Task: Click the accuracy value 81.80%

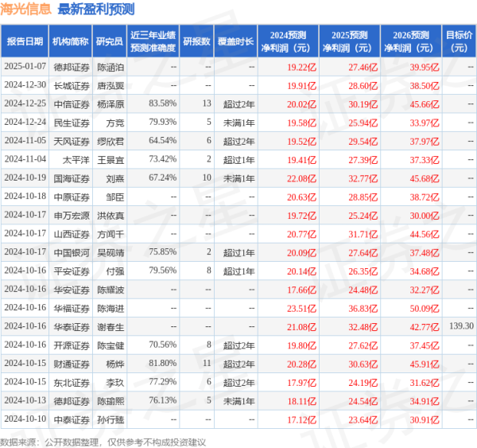Action: click(x=163, y=364)
